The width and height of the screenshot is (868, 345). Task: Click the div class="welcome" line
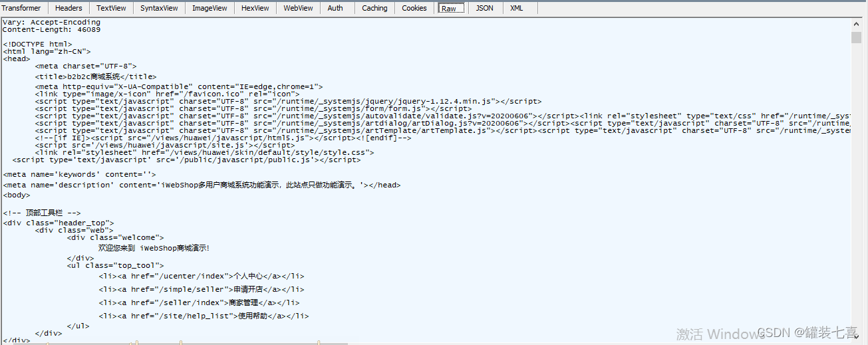[x=115, y=237]
